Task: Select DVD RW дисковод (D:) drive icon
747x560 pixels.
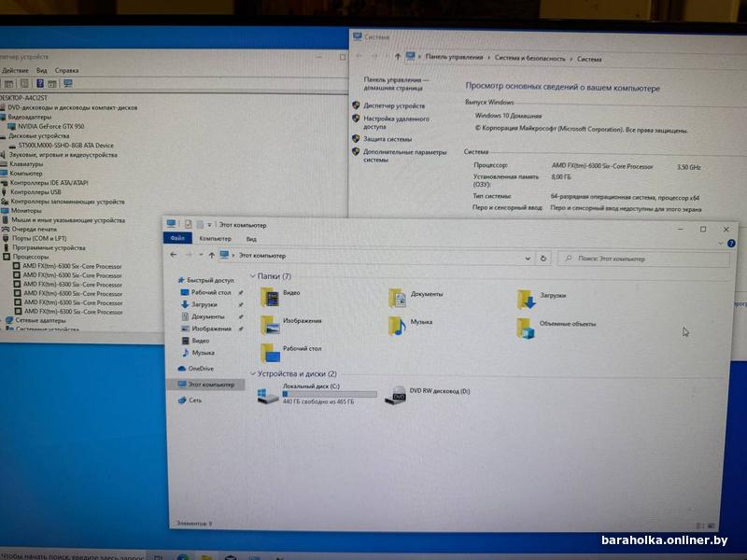Action: 395,395
